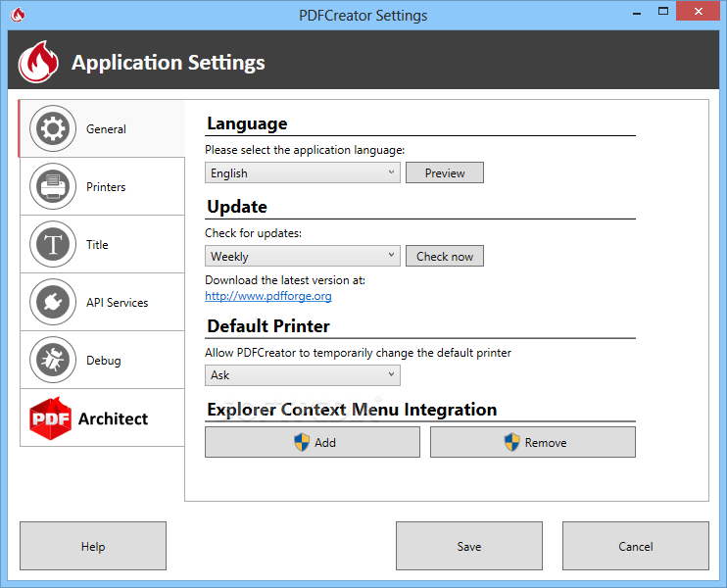Image resolution: width=727 pixels, height=588 pixels.
Task: Open the Architect entry in the sidebar
Action: tap(102, 417)
